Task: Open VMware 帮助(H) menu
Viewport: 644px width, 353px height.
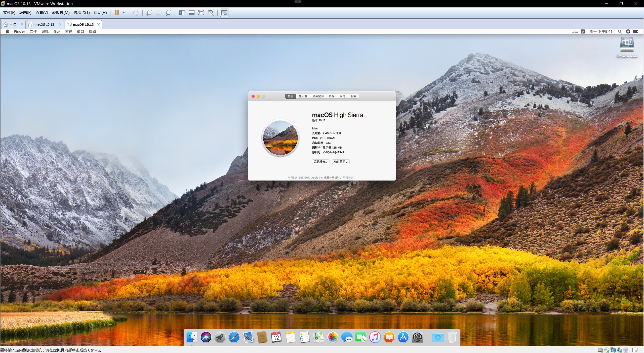Action: [x=100, y=13]
